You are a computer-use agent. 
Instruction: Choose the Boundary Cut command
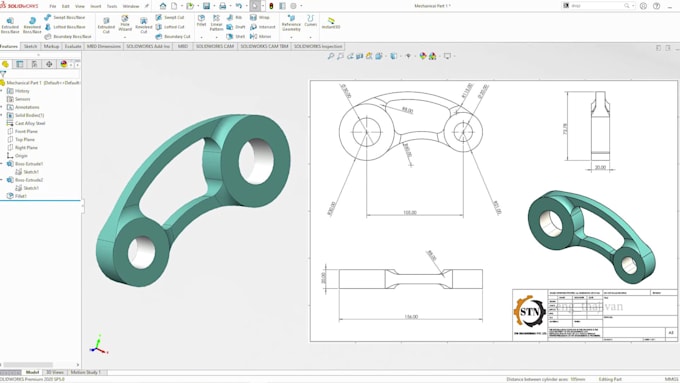coord(173,36)
